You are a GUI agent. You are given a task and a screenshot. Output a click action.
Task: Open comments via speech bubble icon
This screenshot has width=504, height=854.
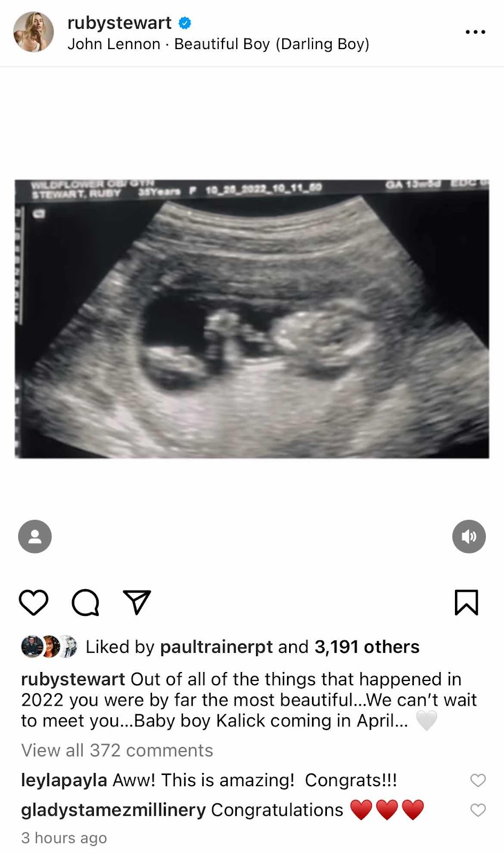click(85, 603)
